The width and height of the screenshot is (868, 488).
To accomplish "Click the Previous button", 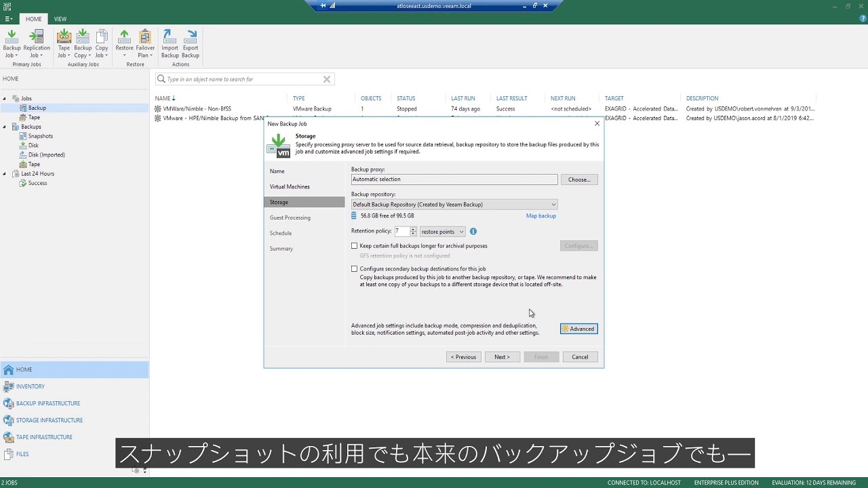I will [464, 357].
